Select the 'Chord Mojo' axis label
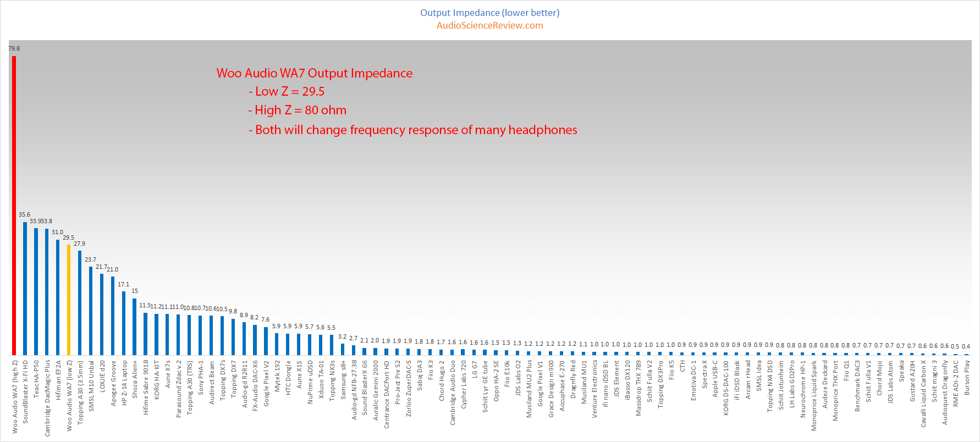This screenshot has height=442, width=980. pyautogui.click(x=879, y=378)
